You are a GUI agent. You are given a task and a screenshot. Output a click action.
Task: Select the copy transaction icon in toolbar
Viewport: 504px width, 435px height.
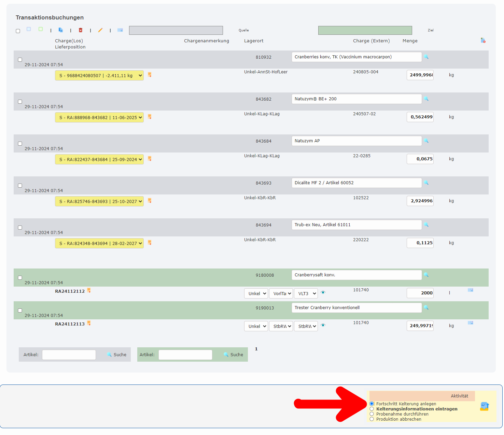pyautogui.click(x=61, y=30)
